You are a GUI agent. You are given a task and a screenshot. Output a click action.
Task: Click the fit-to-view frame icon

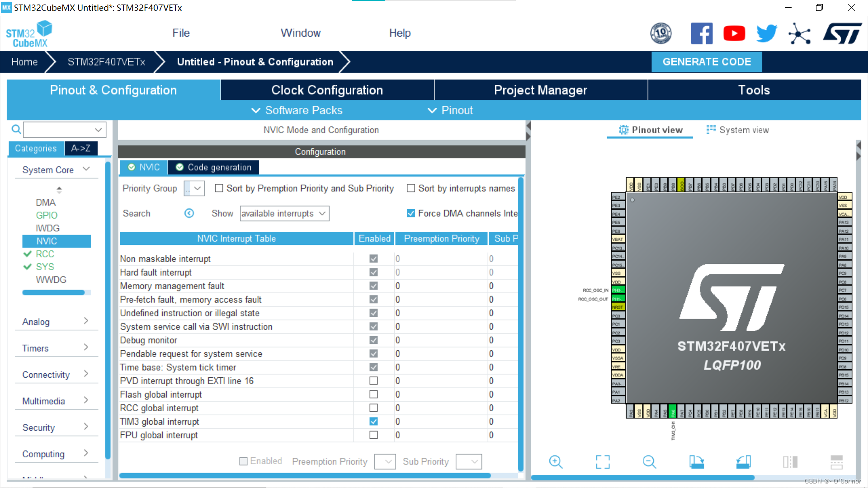[x=603, y=462]
